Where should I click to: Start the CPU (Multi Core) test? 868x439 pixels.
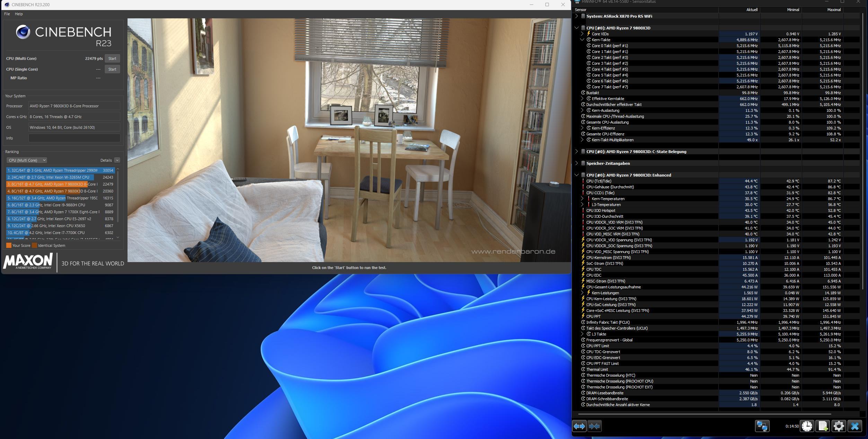[x=112, y=59]
